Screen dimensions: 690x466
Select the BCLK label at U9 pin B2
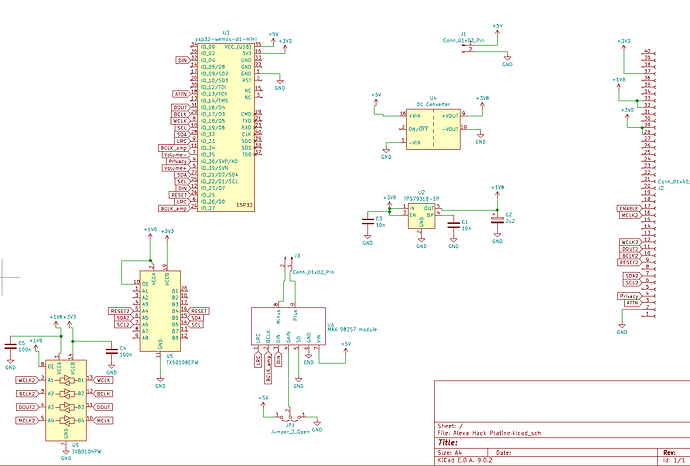103,393
